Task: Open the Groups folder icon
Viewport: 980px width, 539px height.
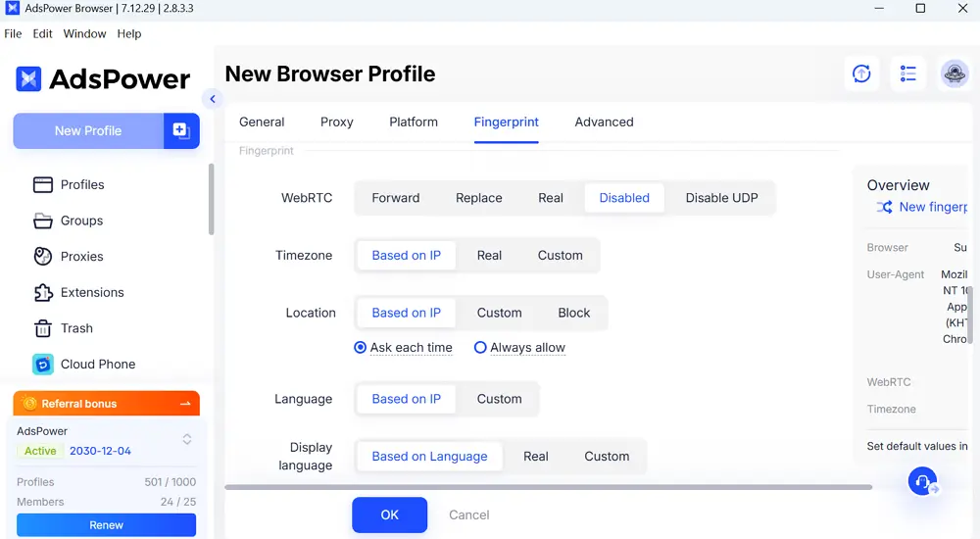Action: [x=43, y=220]
